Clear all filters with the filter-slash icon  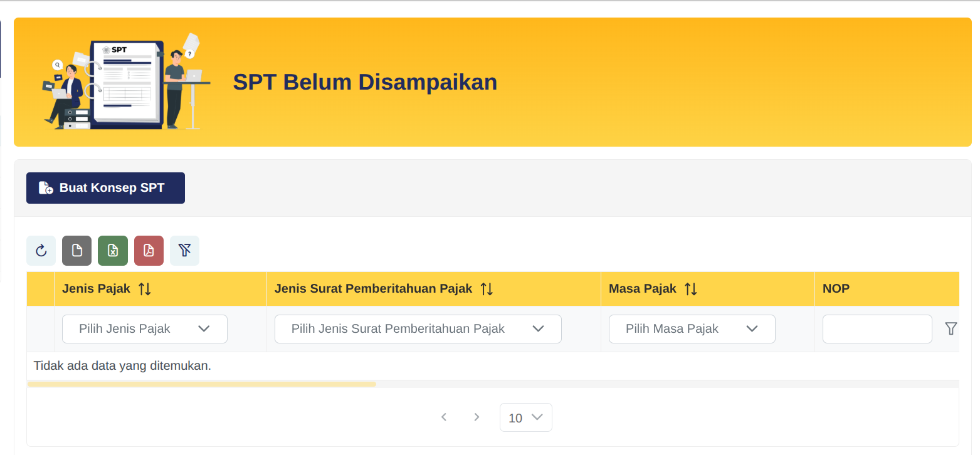pyautogui.click(x=184, y=250)
